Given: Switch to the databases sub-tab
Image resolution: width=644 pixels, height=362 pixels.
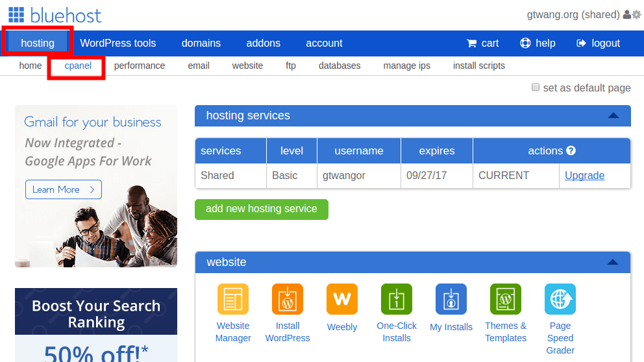Looking at the screenshot, I should click(340, 66).
